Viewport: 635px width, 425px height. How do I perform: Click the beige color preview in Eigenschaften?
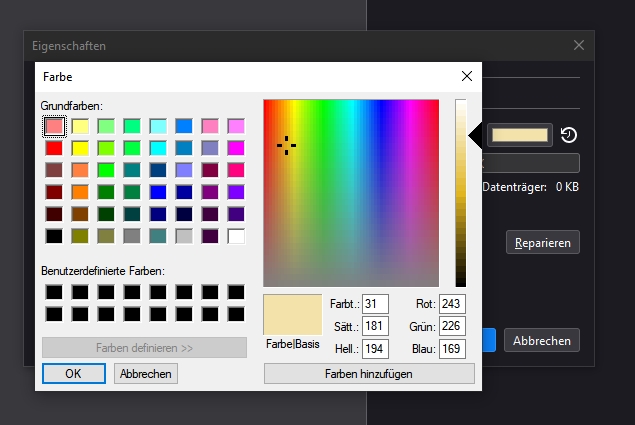point(518,135)
